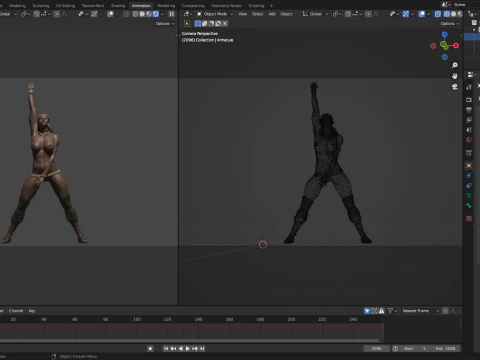Open the Rendering workspace tab
The image size is (480, 360).
tap(166, 6)
